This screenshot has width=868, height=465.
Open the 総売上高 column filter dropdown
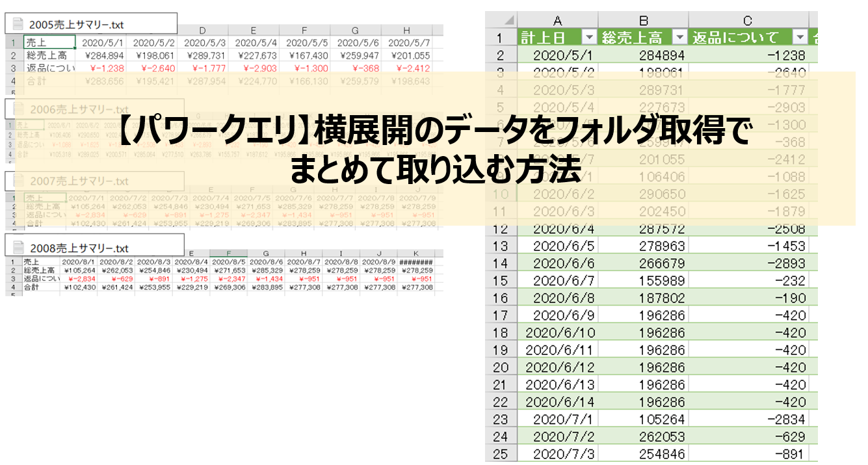point(679,38)
